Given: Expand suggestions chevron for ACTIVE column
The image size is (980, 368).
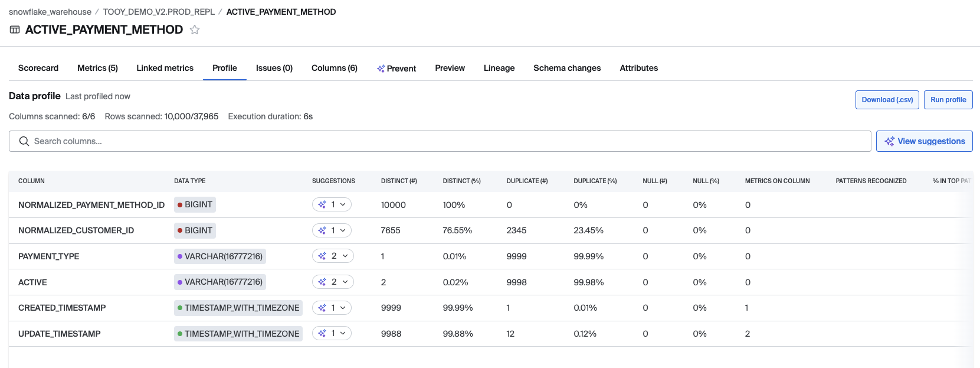Looking at the screenshot, I should pyautogui.click(x=345, y=282).
